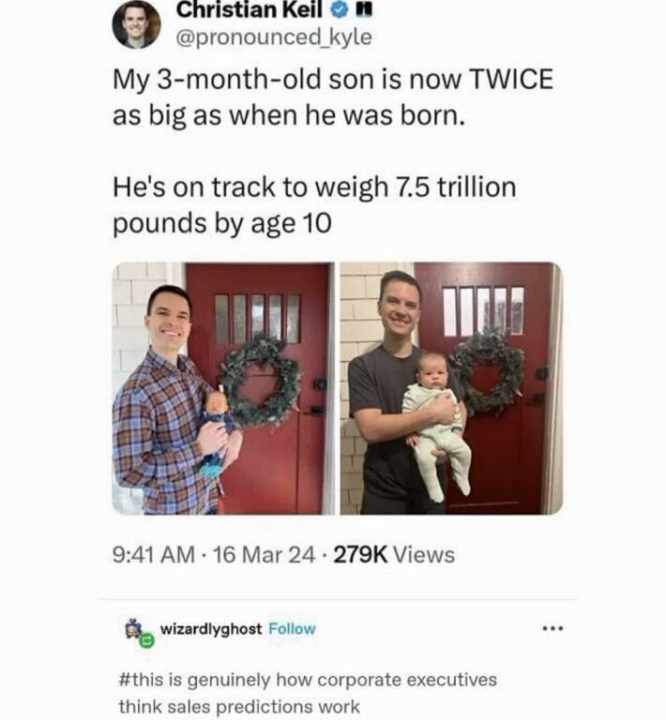Click the wreath in the left photo

point(261,380)
